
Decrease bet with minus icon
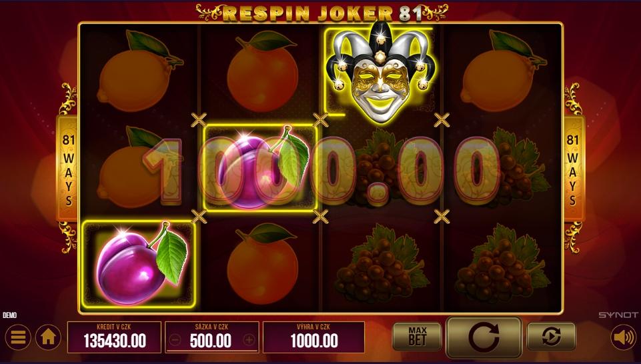pos(175,339)
